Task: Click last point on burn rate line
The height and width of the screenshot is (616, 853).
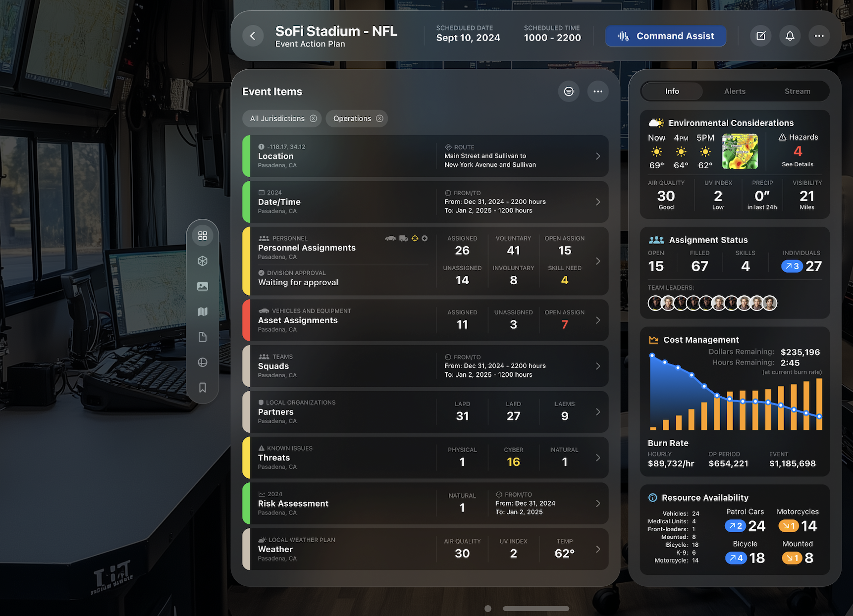Action: coord(819,416)
